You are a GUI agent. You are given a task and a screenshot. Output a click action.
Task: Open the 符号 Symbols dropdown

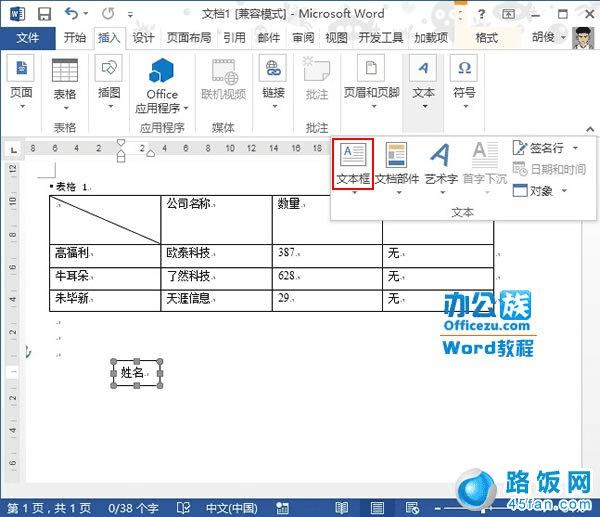tap(464, 83)
